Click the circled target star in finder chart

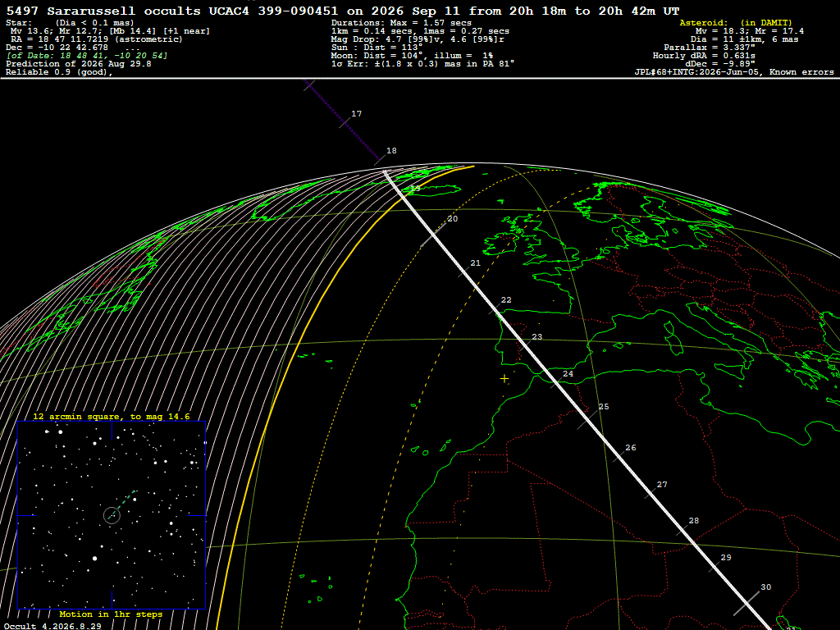click(112, 515)
